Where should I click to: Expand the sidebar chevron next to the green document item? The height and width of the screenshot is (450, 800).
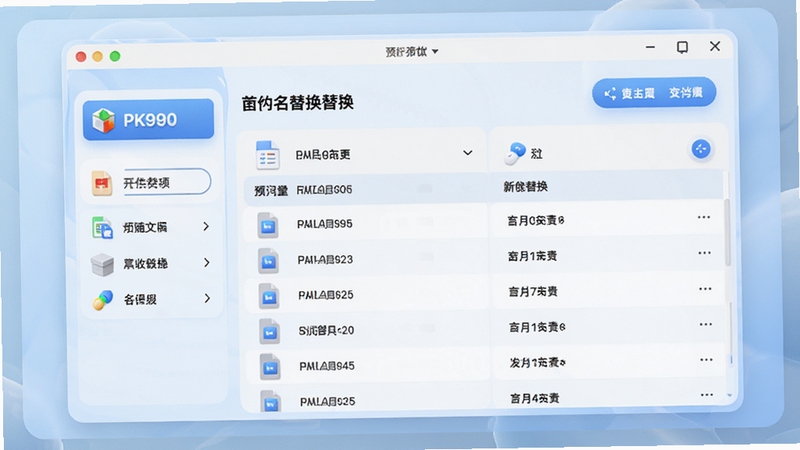tap(206, 227)
